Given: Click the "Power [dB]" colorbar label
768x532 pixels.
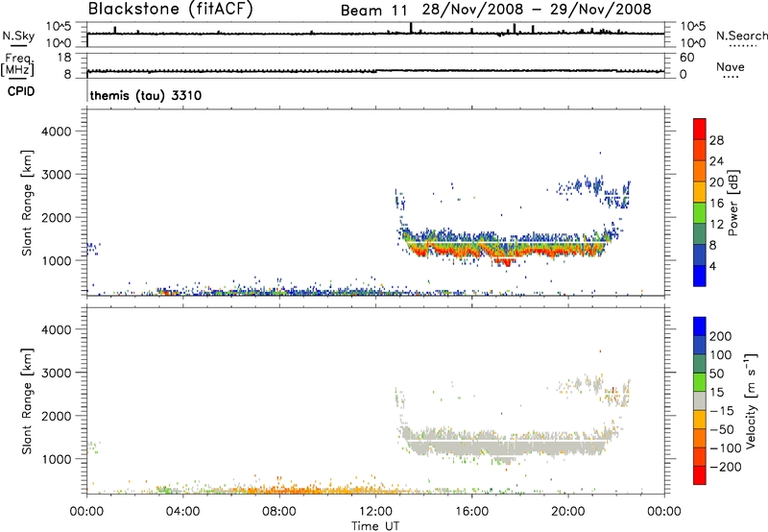Looking at the screenshot, I should (x=733, y=203).
